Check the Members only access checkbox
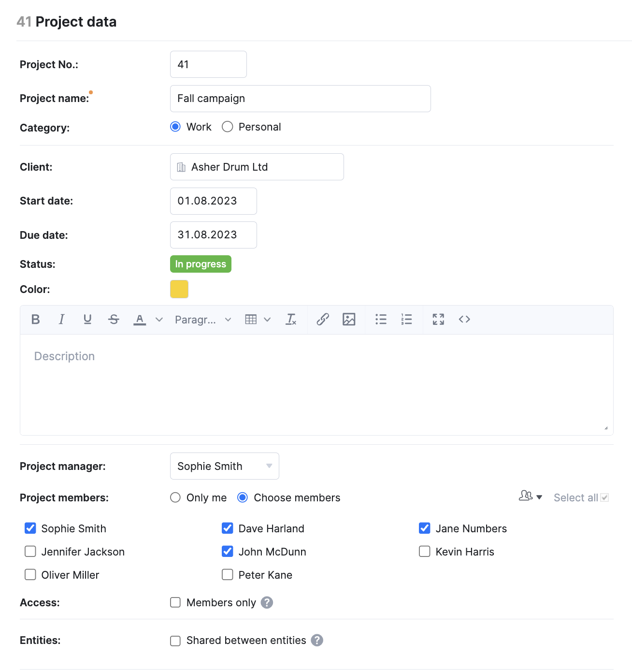The height and width of the screenshot is (672, 632). click(175, 602)
